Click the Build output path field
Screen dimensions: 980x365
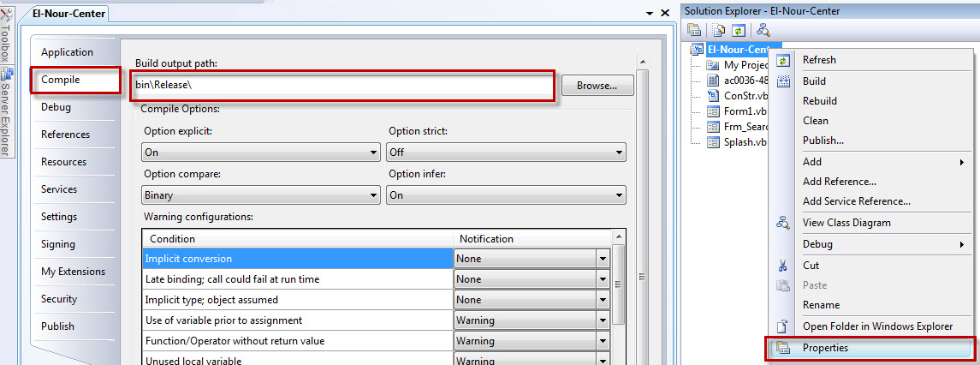[x=342, y=85]
